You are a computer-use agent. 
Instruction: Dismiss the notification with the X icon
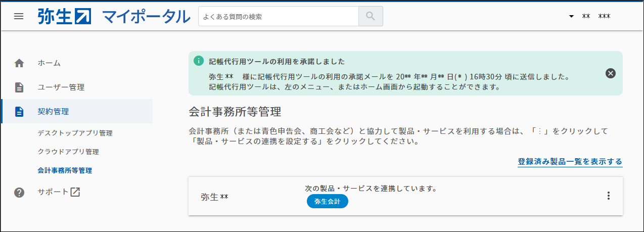[611, 73]
